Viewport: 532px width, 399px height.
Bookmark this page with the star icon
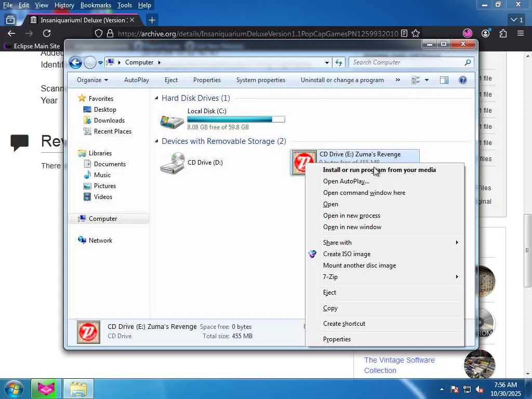point(416,33)
